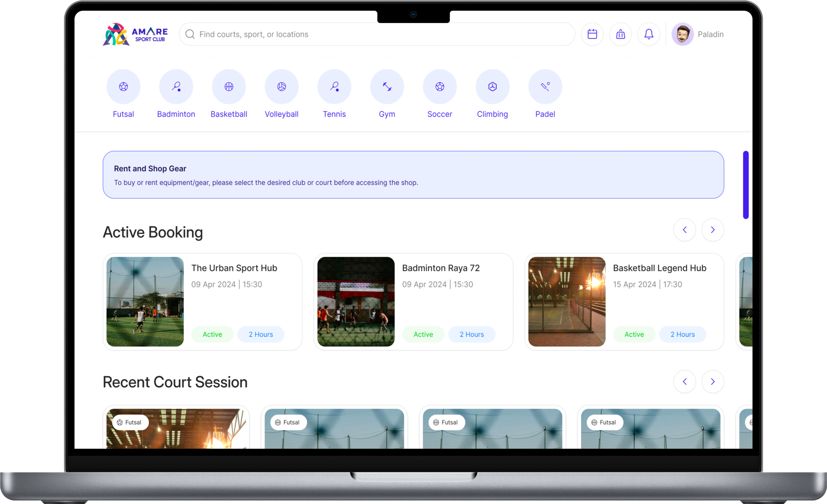Click the Gym category label

tap(387, 114)
